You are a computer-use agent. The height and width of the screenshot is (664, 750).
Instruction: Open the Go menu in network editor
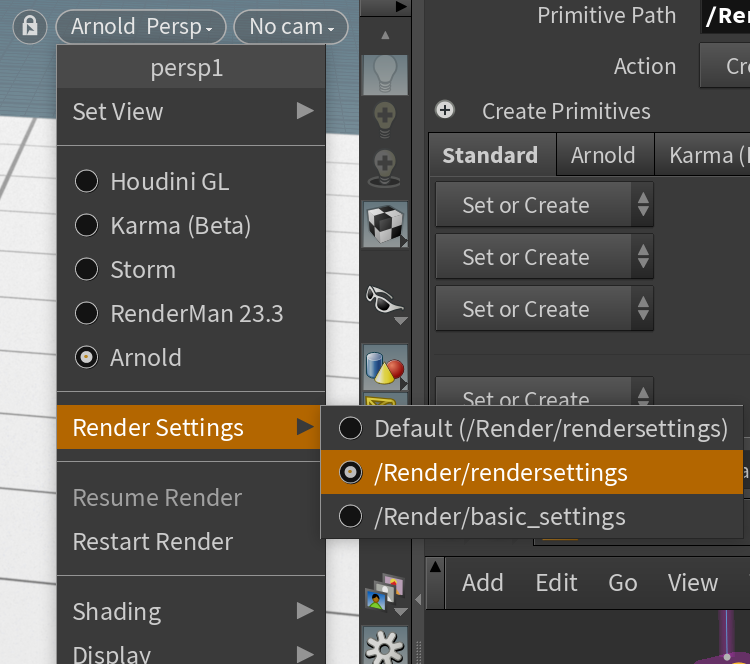coord(623,583)
